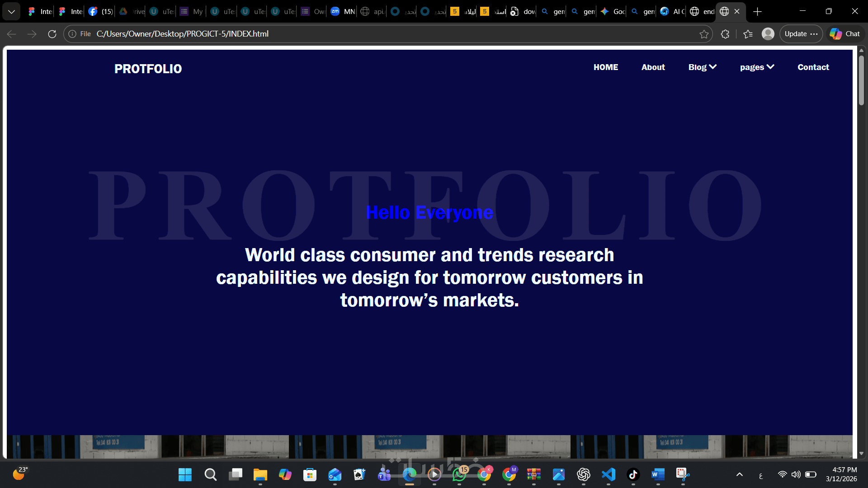Click the bookmark star in the address bar
868x488 pixels.
pyautogui.click(x=704, y=34)
